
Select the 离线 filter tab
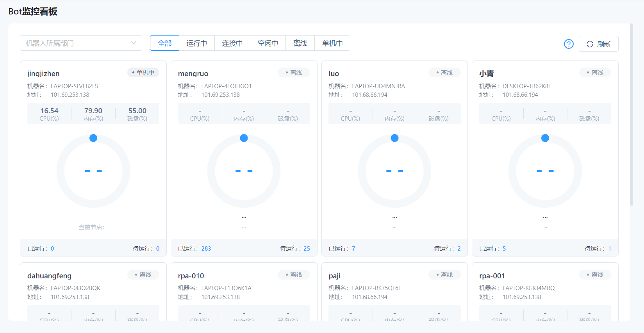click(300, 43)
